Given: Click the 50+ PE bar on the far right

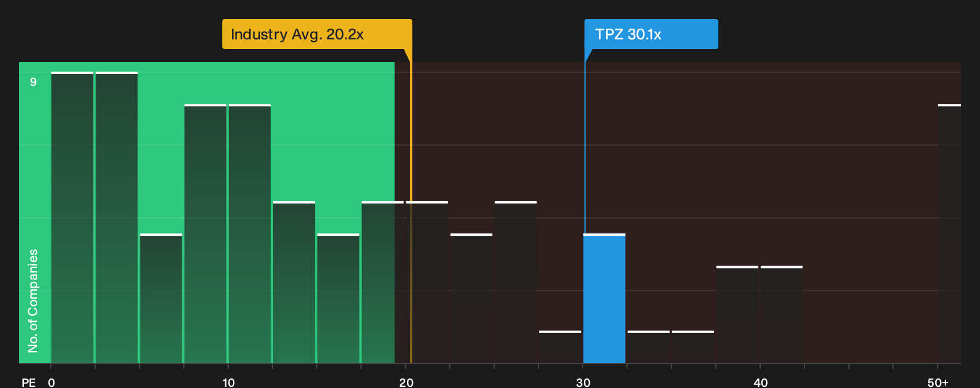Looking at the screenshot, I should [950, 233].
